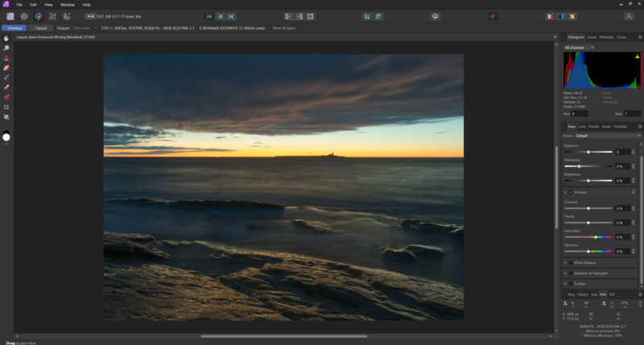Reset the Enhance section with its revert icon
Screen dimensions: 644x345
[633, 192]
